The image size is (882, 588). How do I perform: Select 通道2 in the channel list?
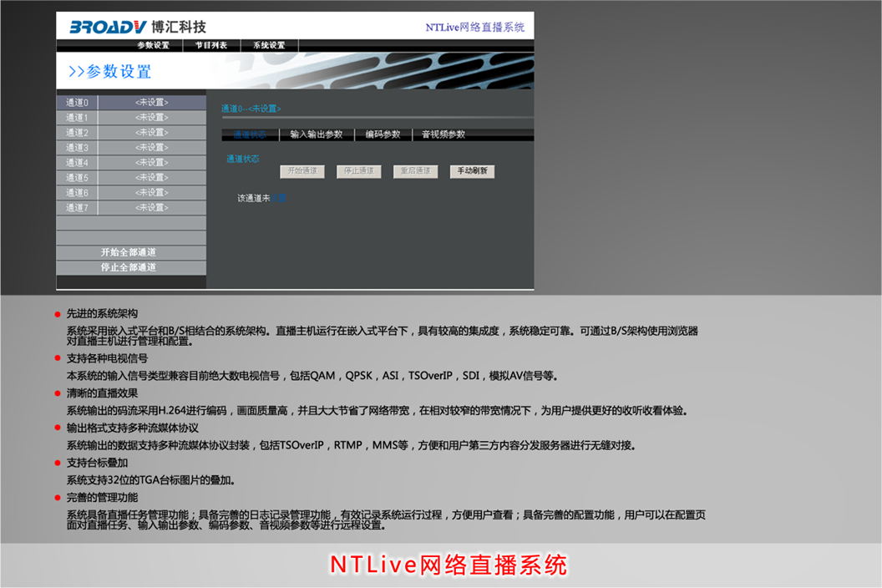pyautogui.click(x=131, y=132)
